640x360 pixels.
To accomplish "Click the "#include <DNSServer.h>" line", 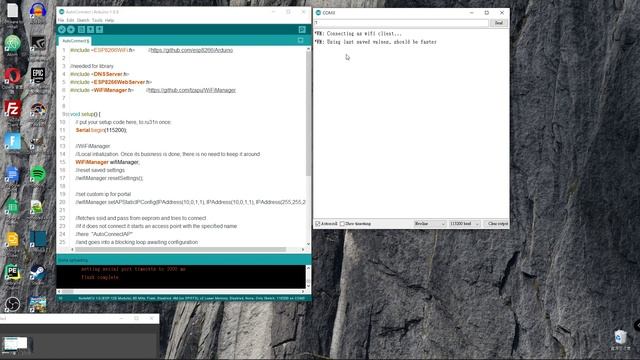I will (100, 74).
